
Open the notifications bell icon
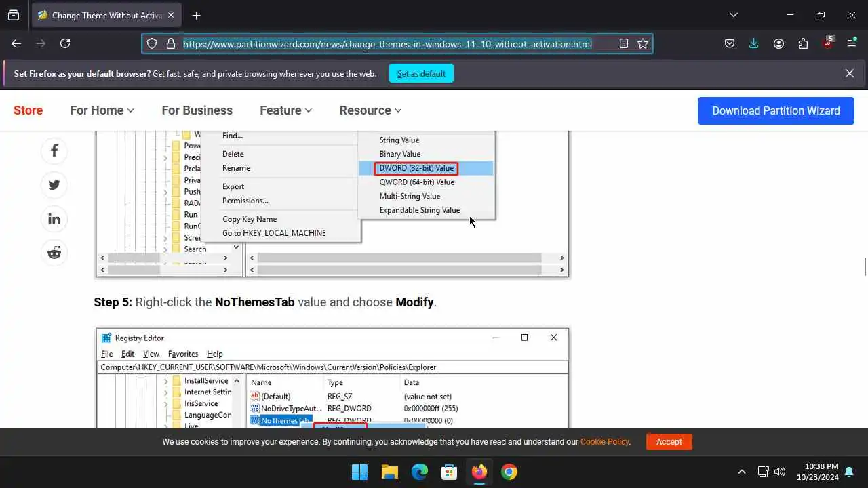(x=849, y=472)
